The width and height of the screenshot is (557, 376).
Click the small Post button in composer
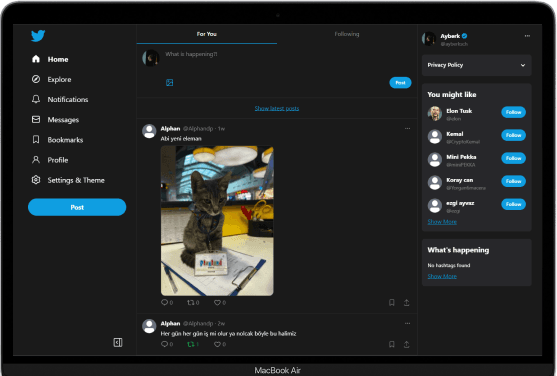400,83
